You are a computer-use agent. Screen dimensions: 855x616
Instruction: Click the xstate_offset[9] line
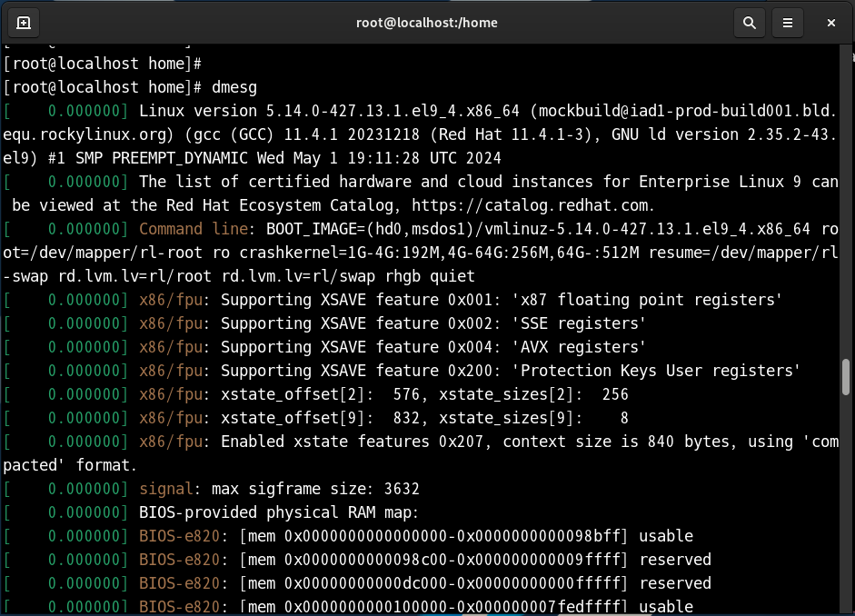(x=316, y=418)
